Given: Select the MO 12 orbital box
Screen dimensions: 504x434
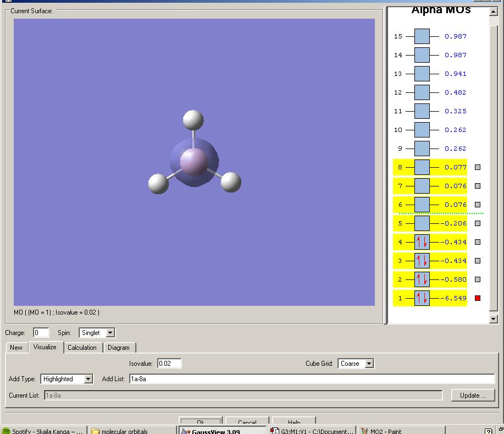Looking at the screenshot, I should 422,92.
